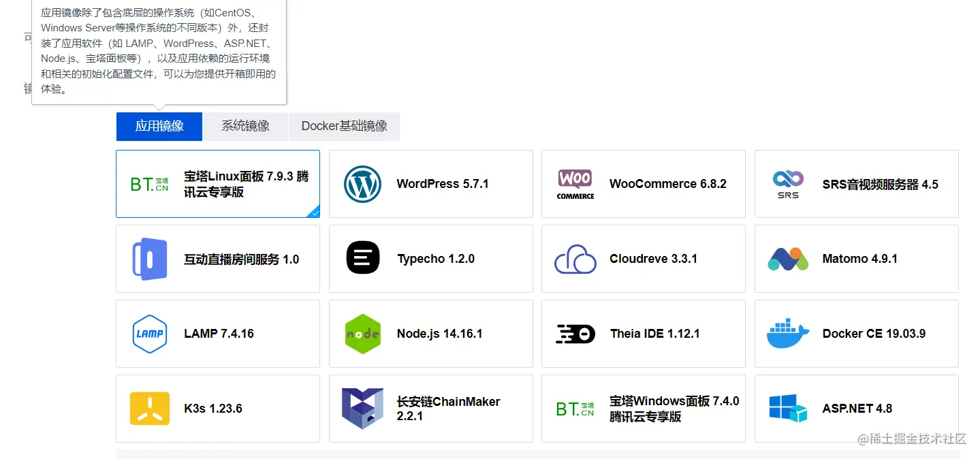
Task: Click the WordPress logo icon
Action: pyautogui.click(x=362, y=184)
